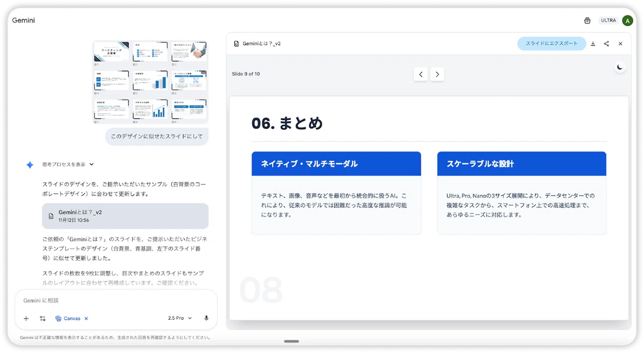Open the attached slide sample thumbnail image

[150, 83]
